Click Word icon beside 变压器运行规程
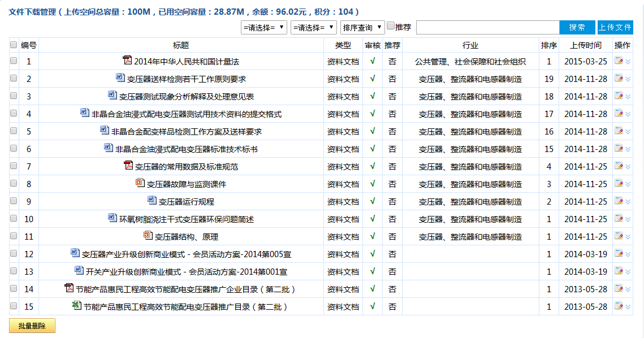Screen dimensions: 644x338 coord(152,201)
